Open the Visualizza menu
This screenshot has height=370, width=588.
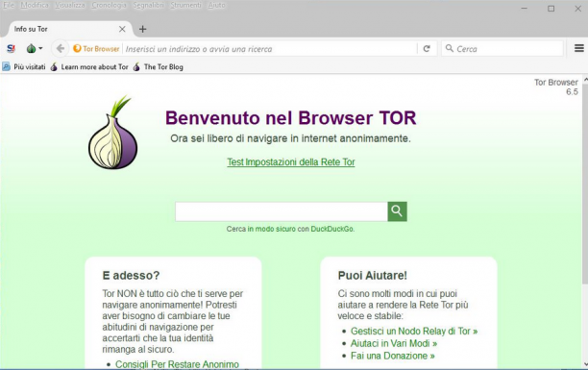click(70, 5)
